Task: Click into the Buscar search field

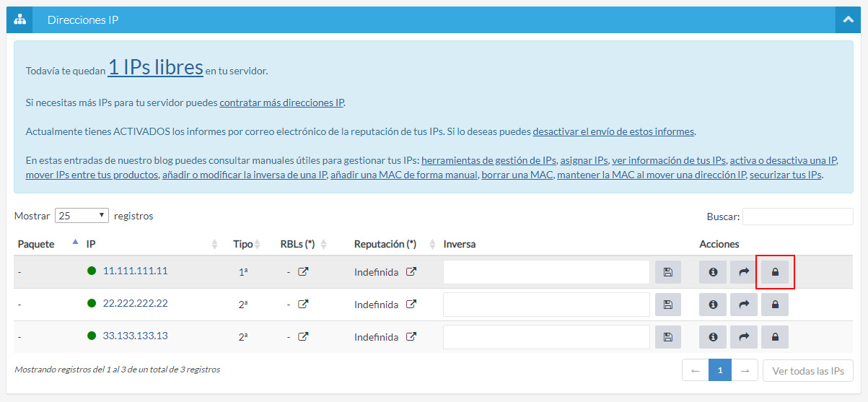Action: click(x=797, y=217)
